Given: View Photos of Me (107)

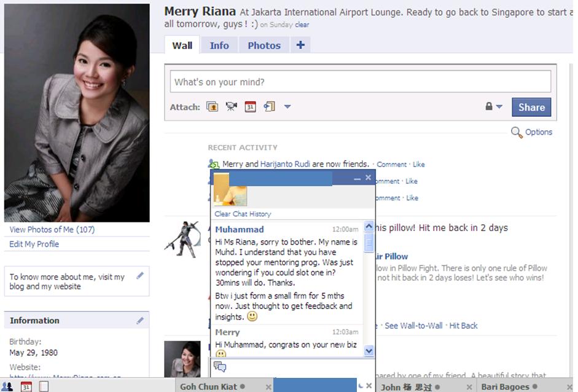Looking at the screenshot, I should pos(52,229).
